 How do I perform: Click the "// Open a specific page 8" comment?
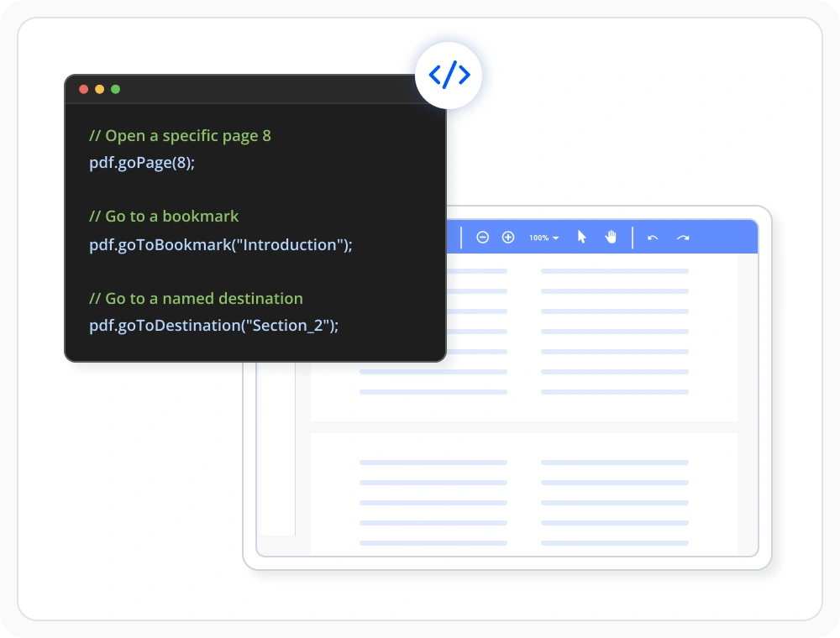(x=180, y=136)
